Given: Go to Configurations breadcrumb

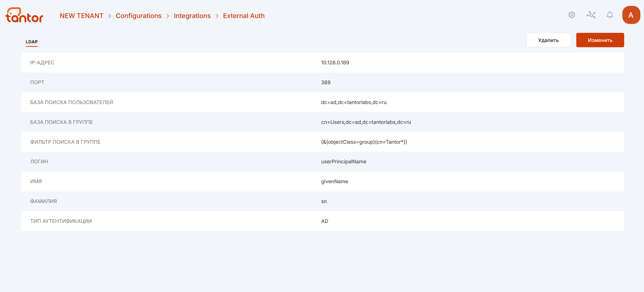Looking at the screenshot, I should (139, 16).
